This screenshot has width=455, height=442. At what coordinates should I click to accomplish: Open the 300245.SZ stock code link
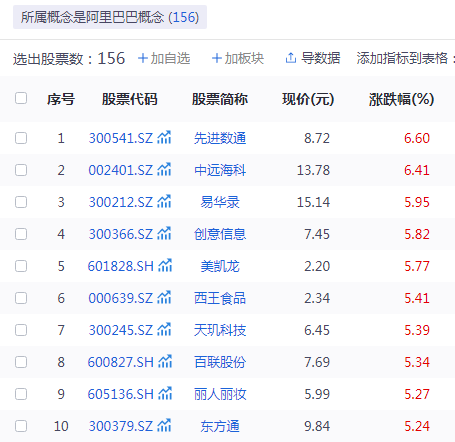pyautogui.click(x=121, y=330)
